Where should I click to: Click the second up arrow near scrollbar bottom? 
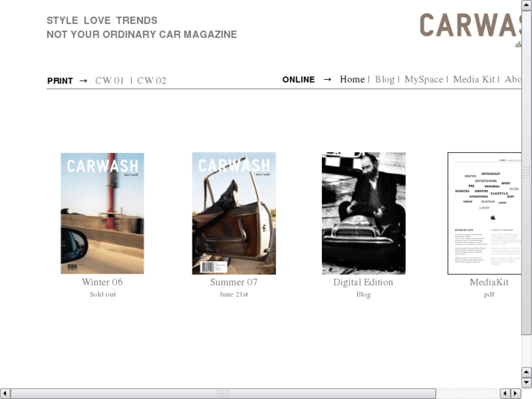pos(527,372)
